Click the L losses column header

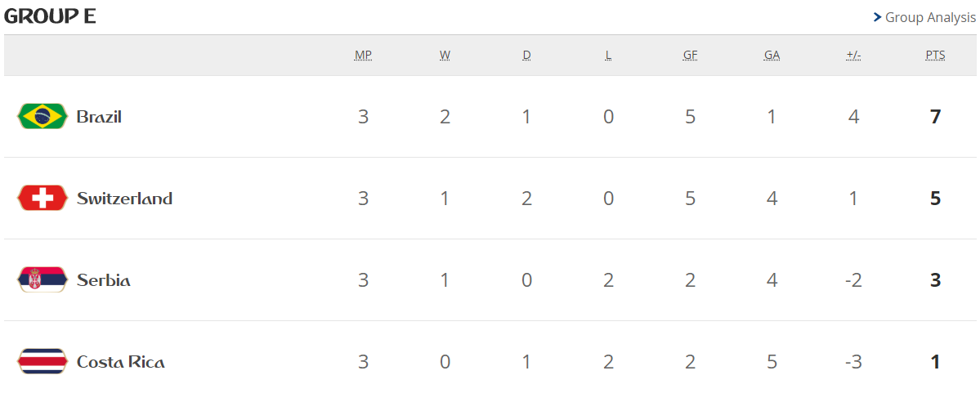[x=608, y=56]
